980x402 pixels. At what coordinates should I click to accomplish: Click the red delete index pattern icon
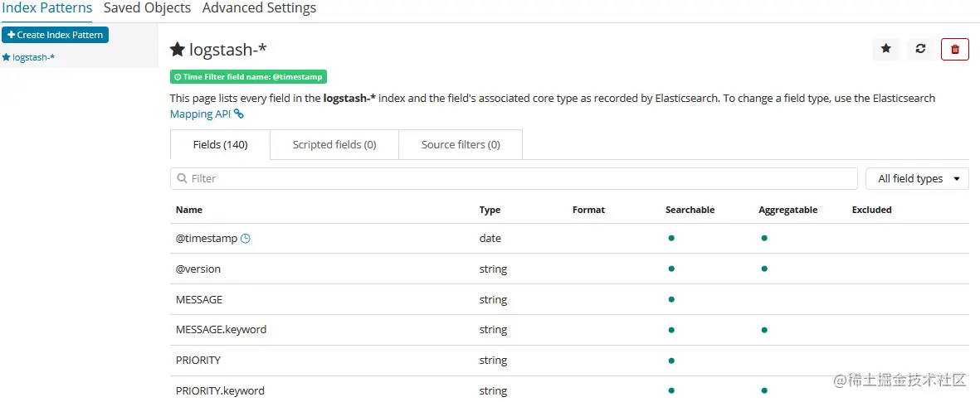coord(954,50)
